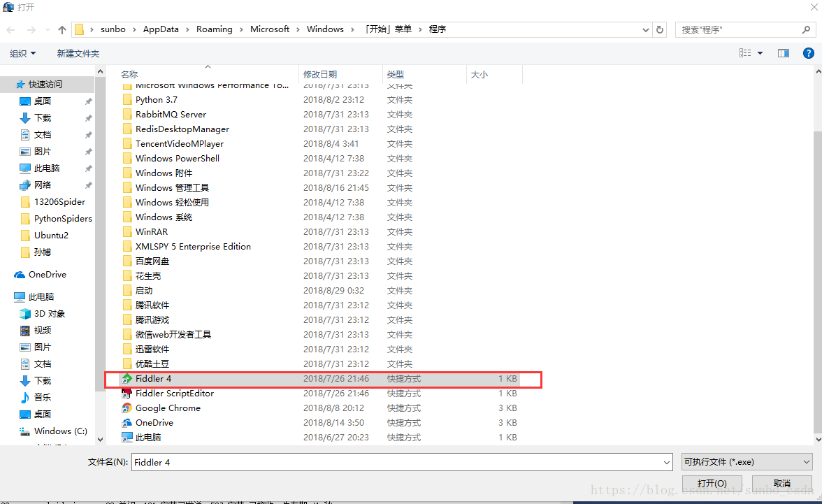Click navigation pane scroll-down arrow

coord(100,440)
